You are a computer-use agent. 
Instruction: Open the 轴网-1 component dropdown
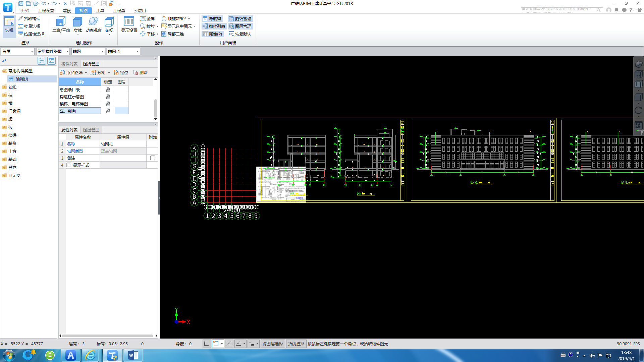[123, 51]
